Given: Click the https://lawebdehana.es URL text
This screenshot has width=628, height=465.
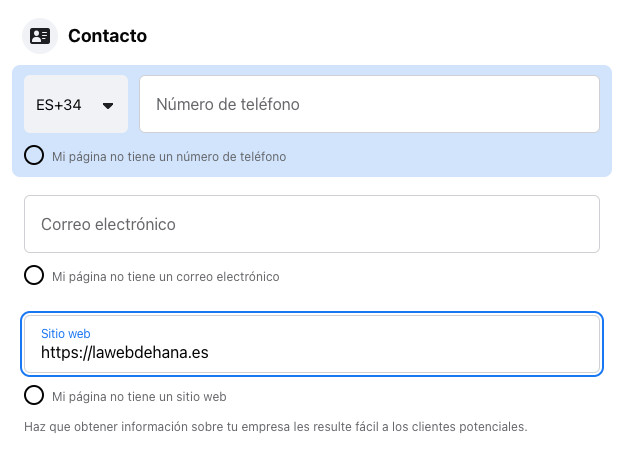Looking at the screenshot, I should point(125,352).
